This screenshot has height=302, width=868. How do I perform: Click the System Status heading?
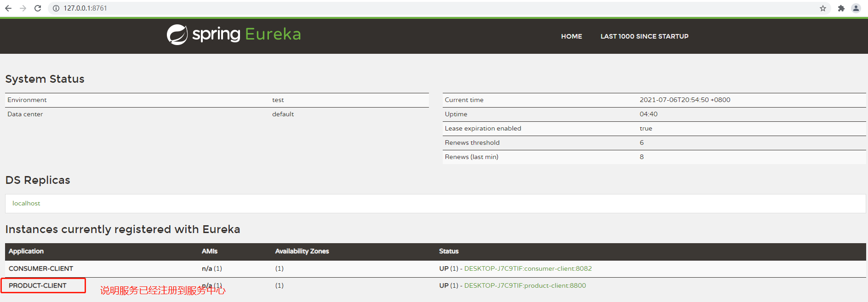tap(45, 79)
